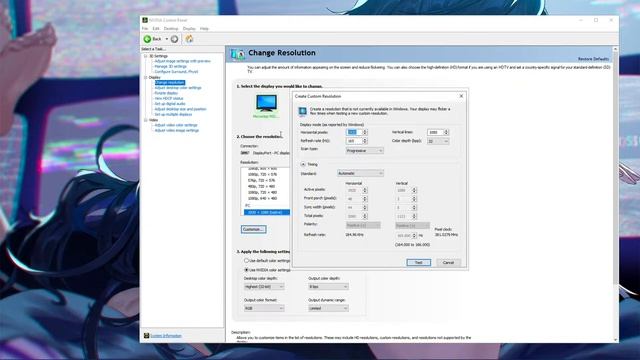Screen dimensions: 640x360
Task: Open the Desktop menu
Action: click(x=171, y=29)
